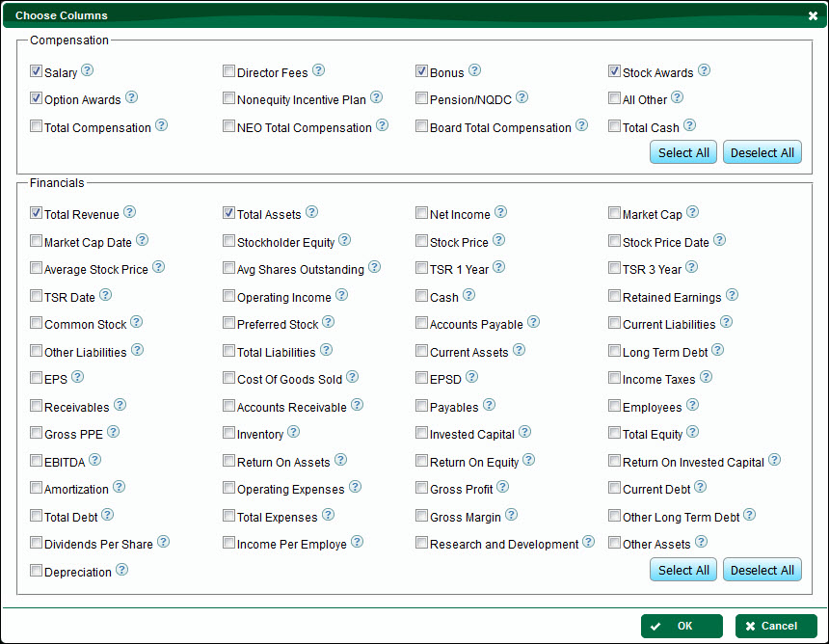Image resolution: width=829 pixels, height=644 pixels.
Task: Confirm column selection with OK
Action: coord(682,627)
